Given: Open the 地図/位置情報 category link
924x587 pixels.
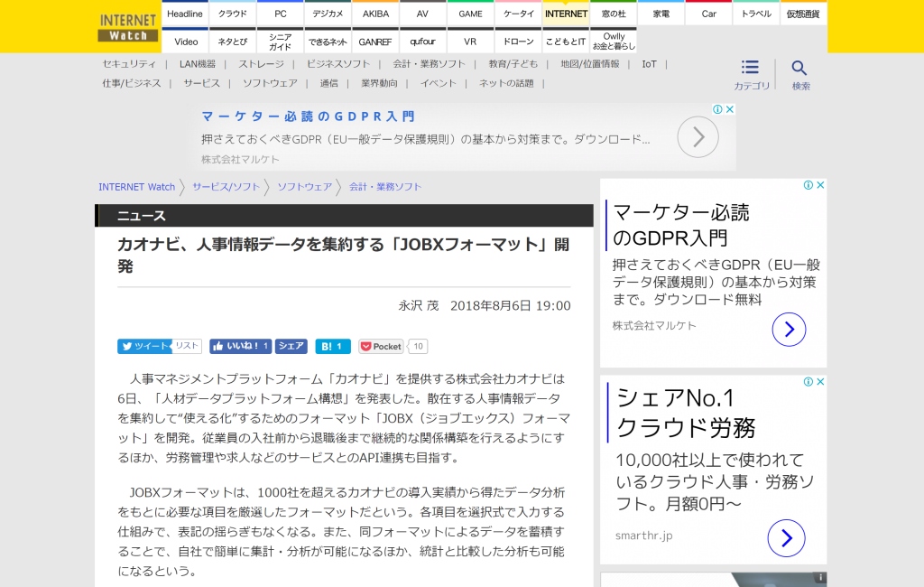Looking at the screenshot, I should coord(590,64).
